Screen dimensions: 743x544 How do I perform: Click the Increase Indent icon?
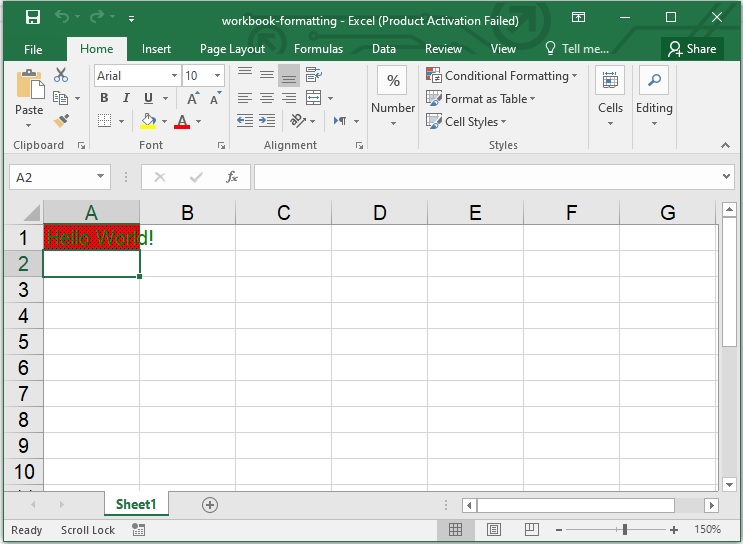click(267, 121)
